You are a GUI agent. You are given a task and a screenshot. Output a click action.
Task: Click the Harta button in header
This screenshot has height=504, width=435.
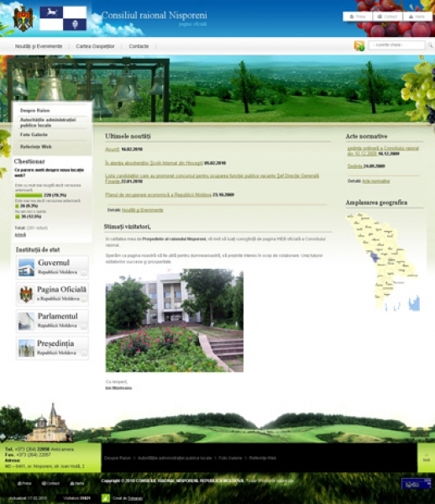point(417,17)
